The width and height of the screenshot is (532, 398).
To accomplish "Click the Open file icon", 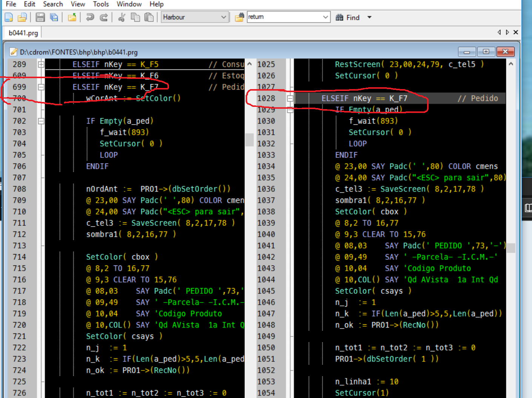I will [22, 17].
